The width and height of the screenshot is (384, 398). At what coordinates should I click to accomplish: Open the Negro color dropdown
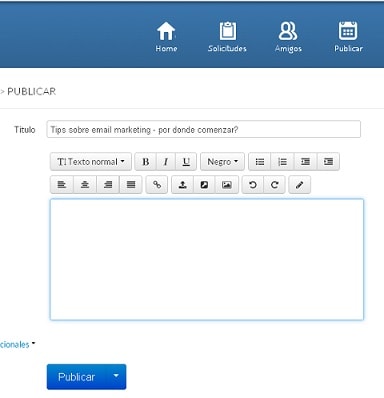(222, 162)
